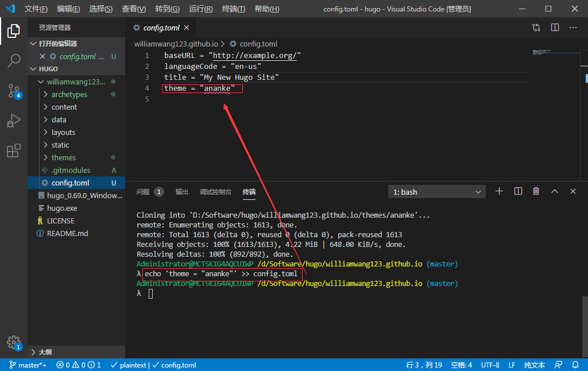
Task: Change indentation via 空格: 4
Action: tap(461, 365)
